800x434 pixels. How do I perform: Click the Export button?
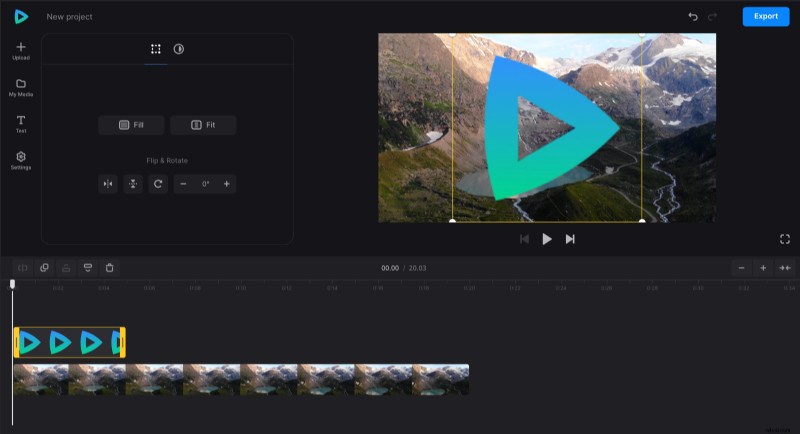[x=766, y=16]
